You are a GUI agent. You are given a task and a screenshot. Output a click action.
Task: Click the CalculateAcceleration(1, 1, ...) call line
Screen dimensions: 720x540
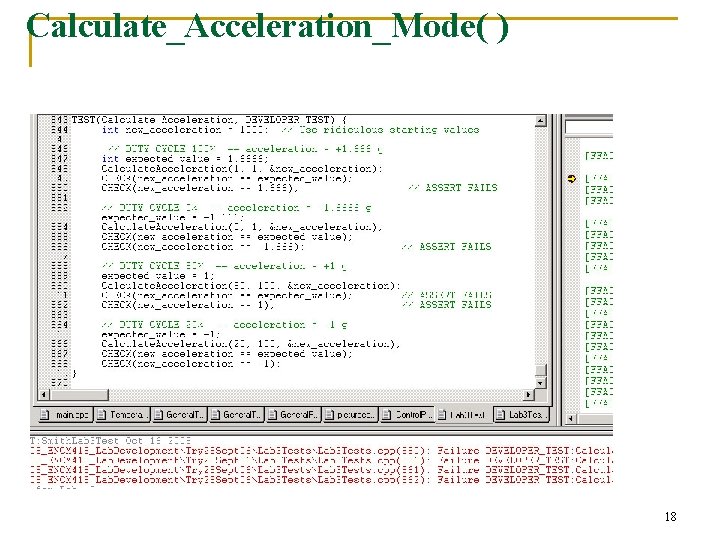(242, 169)
